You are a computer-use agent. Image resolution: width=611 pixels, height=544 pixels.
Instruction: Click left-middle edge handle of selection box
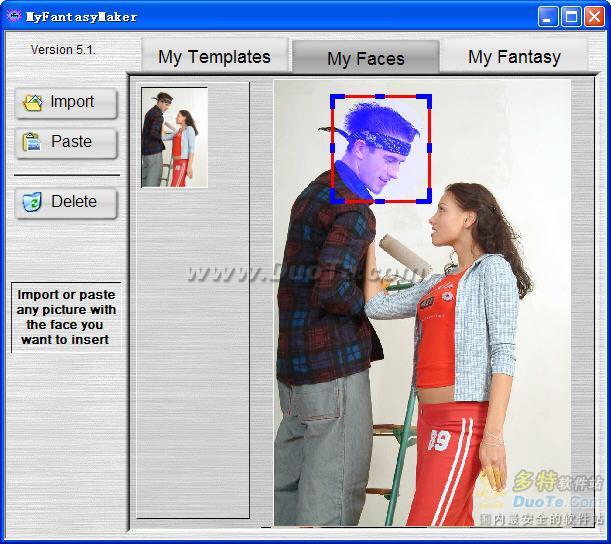[332, 148]
